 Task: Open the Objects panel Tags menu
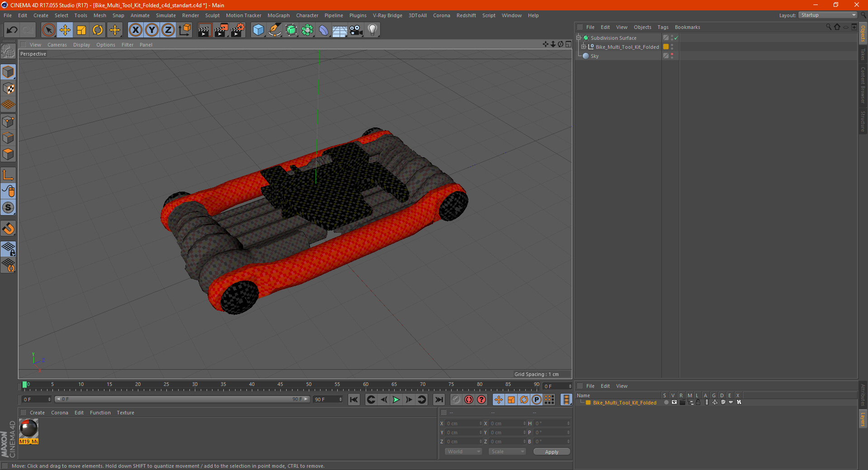[x=663, y=27]
